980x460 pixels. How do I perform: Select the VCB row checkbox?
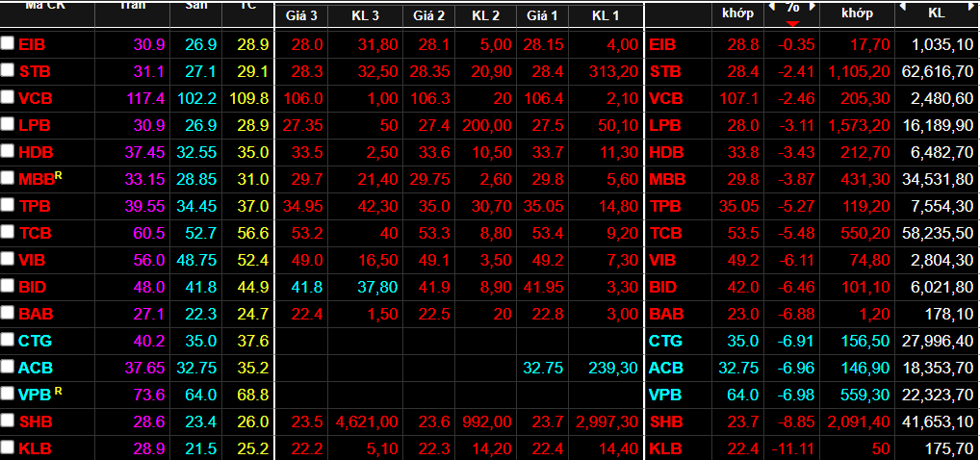[x=8, y=98]
